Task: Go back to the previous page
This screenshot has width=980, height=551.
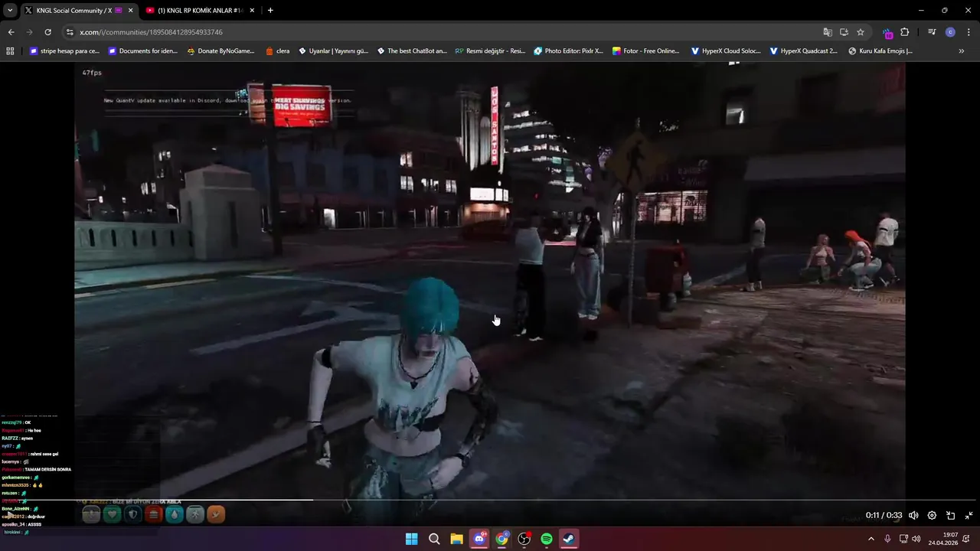Action: (x=11, y=32)
